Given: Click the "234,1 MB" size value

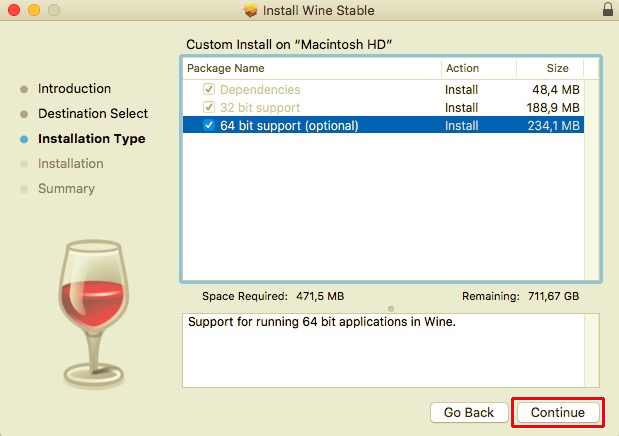Looking at the screenshot, I should [553, 126].
